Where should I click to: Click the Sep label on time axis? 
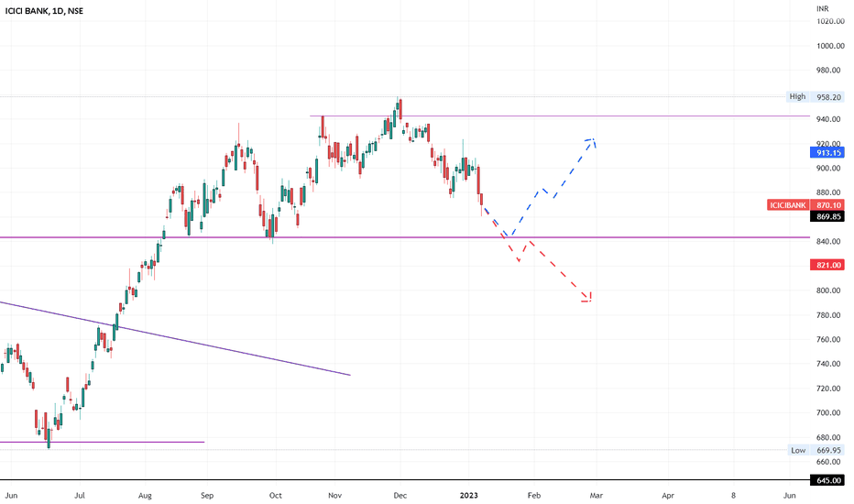tap(207, 496)
